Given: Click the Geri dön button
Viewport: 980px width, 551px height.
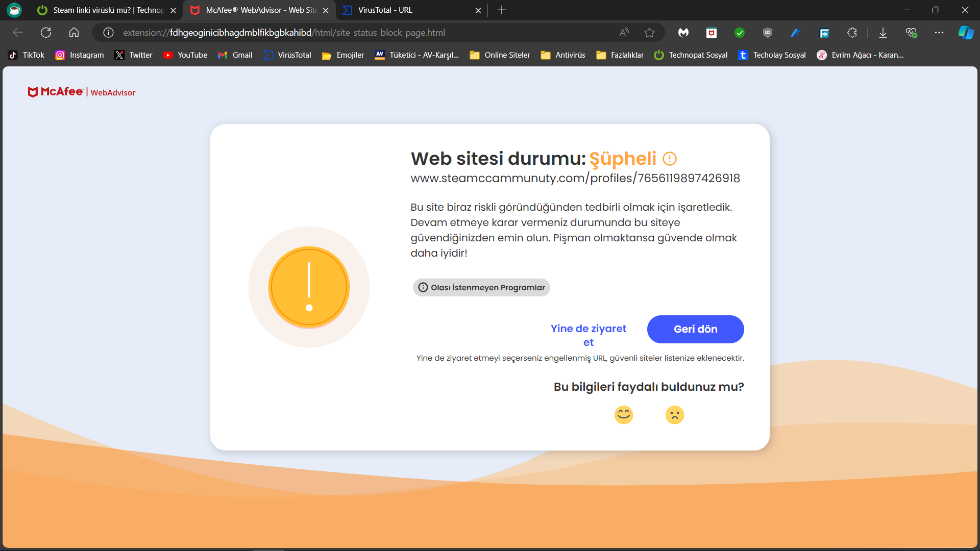Looking at the screenshot, I should coord(695,329).
